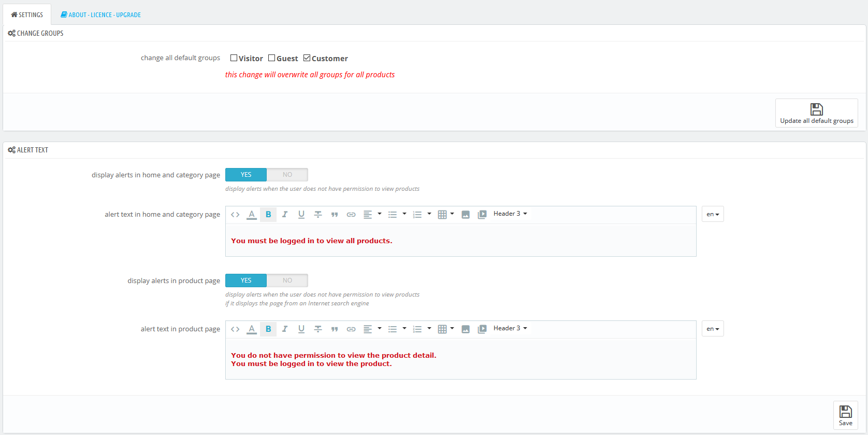Toggle underline in product page alert editor
The image size is (868, 435).
pyautogui.click(x=301, y=329)
